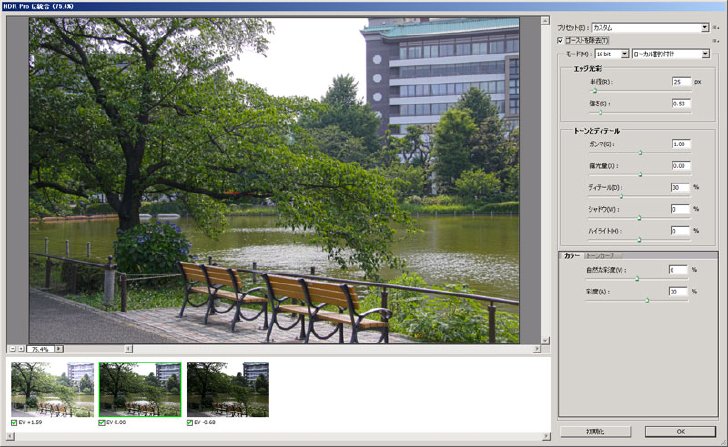Click the preview horizontal scrollbar right arrow
This screenshot has width=728, height=447.
pos(537,349)
